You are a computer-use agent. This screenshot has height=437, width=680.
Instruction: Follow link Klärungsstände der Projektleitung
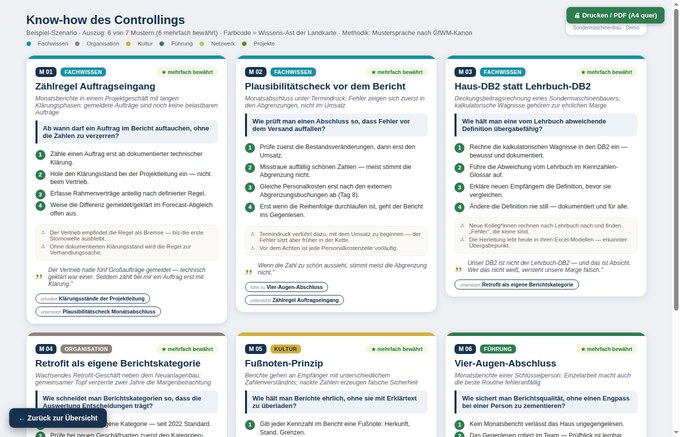coord(93,298)
